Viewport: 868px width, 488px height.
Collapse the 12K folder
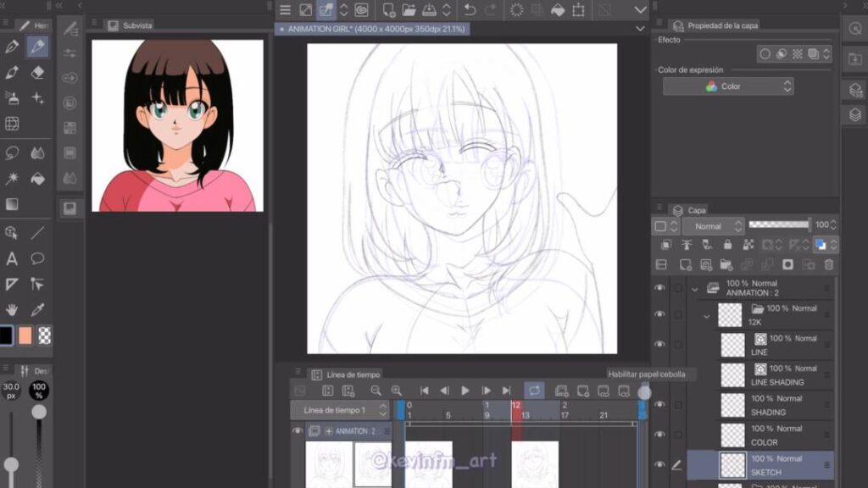coord(706,316)
